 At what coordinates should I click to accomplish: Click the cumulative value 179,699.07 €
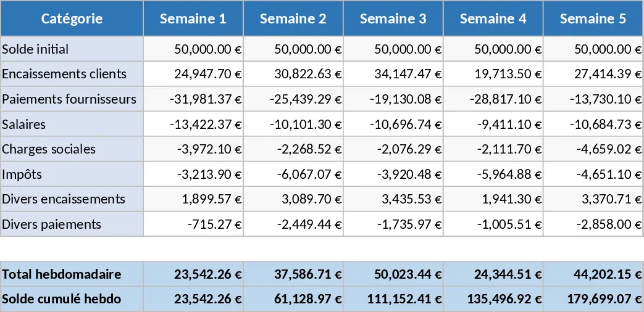(x=593, y=299)
